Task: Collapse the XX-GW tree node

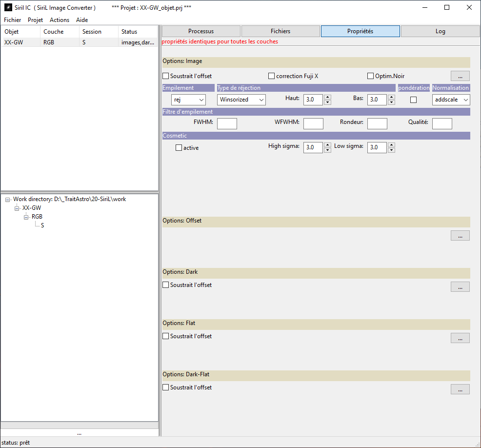Action: click(x=17, y=208)
